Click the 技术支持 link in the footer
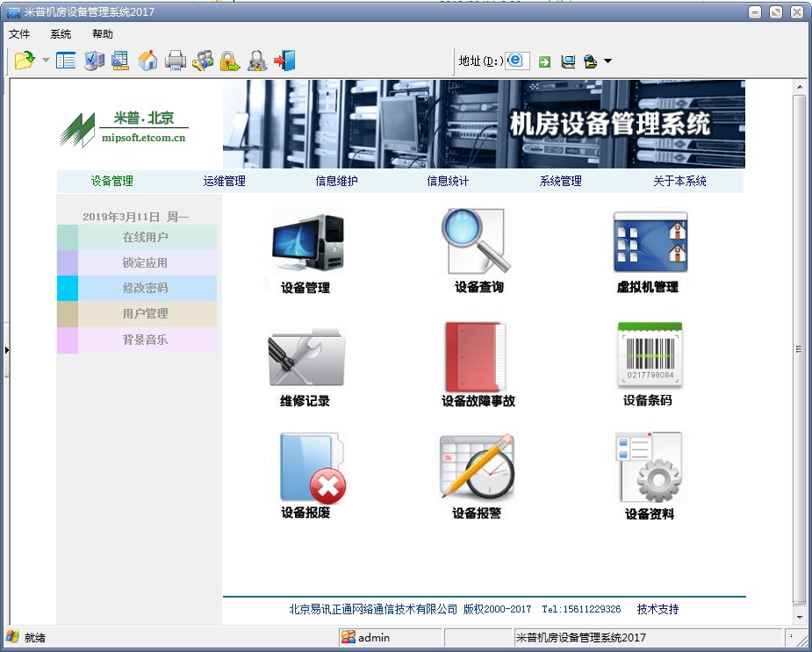Image resolution: width=812 pixels, height=652 pixels. tap(658, 610)
